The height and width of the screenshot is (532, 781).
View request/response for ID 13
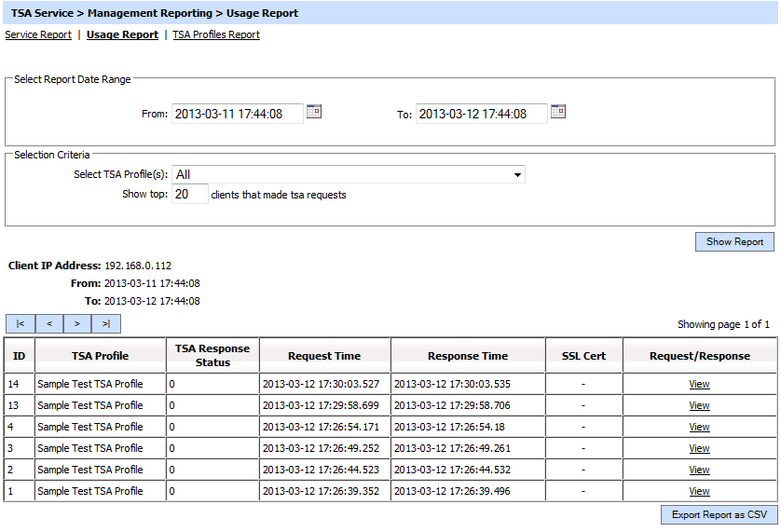pyautogui.click(x=699, y=405)
